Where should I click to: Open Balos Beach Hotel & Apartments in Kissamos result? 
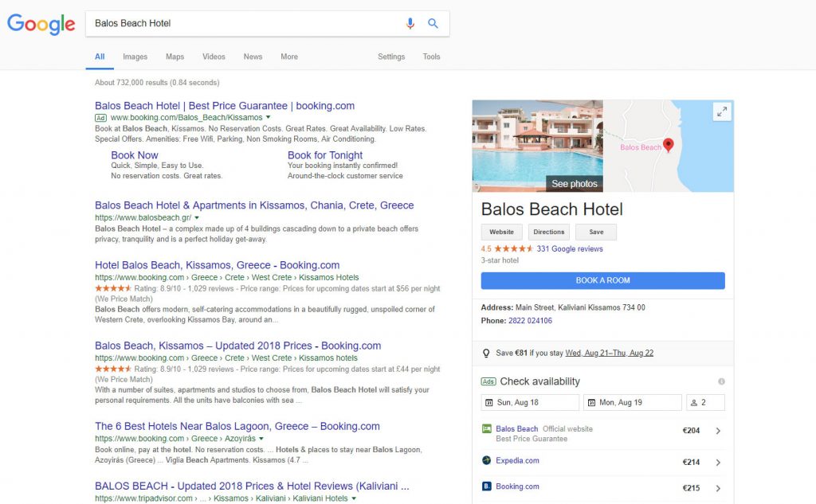(x=254, y=205)
